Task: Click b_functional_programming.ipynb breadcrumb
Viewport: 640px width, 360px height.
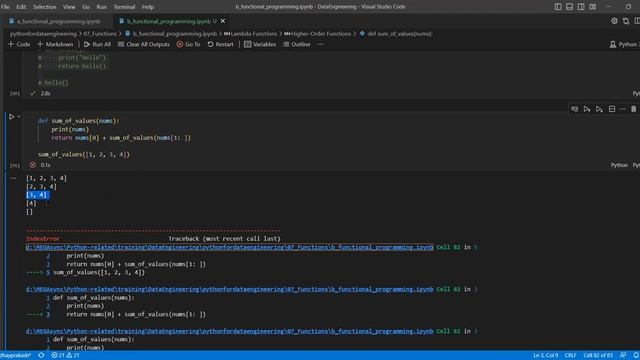Action: point(171,34)
